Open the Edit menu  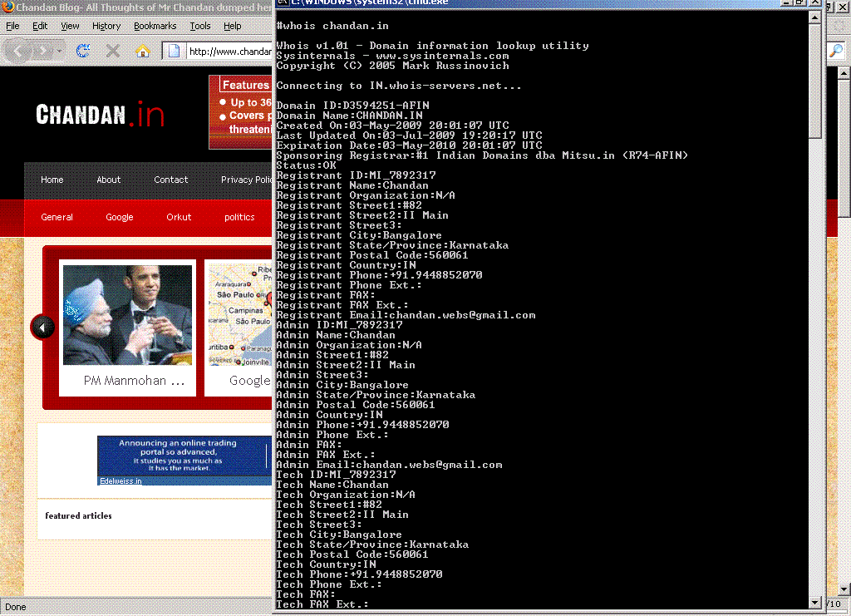(40, 26)
